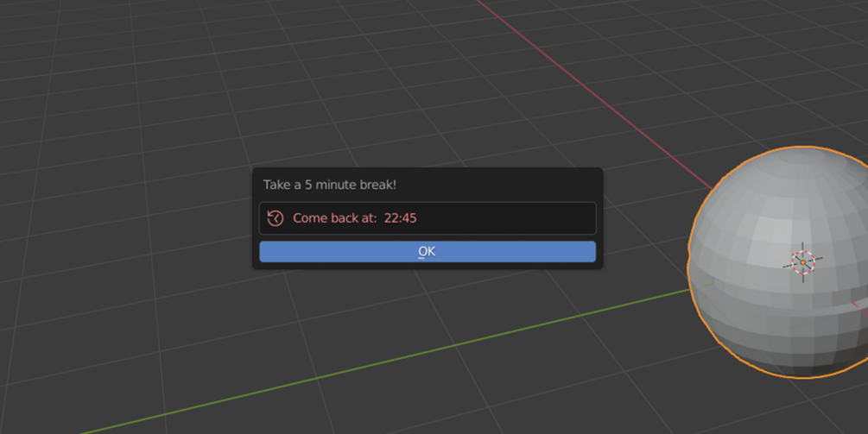Screen dimensions: 868x434
Task: Click the 'Come back at: 22:45' text
Action: point(354,218)
